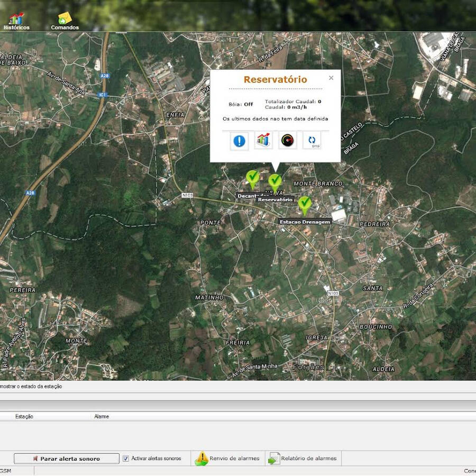Select the Decantador green map marker
Screen dimensions: 476x476
point(253,178)
